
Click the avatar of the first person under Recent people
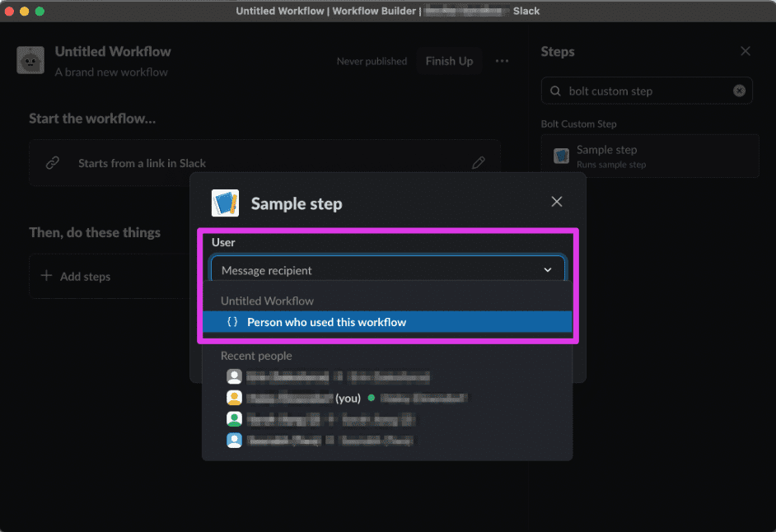[x=234, y=376]
